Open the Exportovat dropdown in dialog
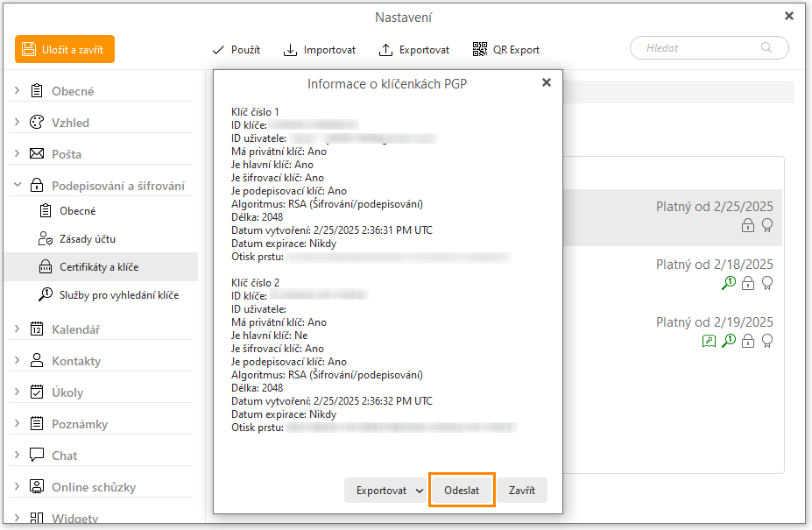This screenshot has height=530, width=812. [x=385, y=491]
